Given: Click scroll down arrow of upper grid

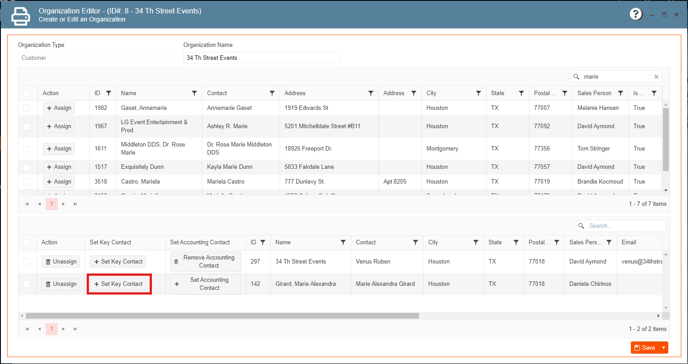Looking at the screenshot, I should (666, 190).
